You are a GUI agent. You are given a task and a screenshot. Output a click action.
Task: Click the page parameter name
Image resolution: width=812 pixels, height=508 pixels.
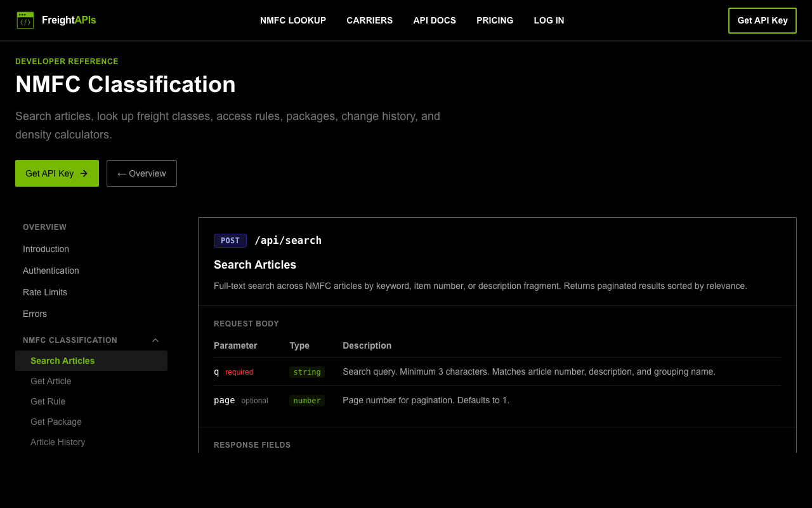[225, 400]
